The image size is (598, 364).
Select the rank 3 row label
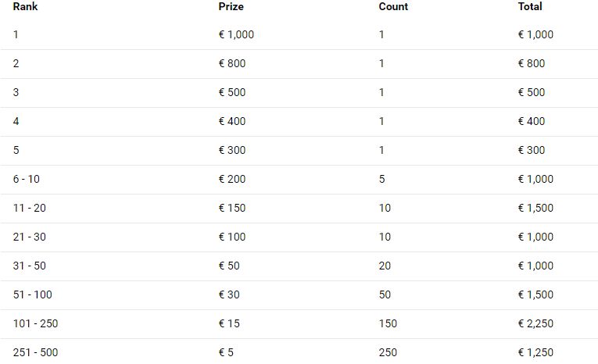click(x=16, y=92)
